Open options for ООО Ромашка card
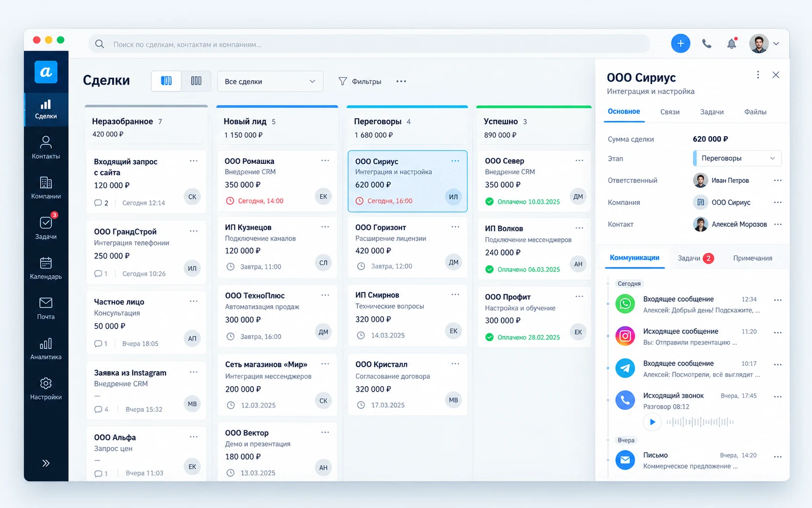The height and width of the screenshot is (508, 812). pos(325,161)
